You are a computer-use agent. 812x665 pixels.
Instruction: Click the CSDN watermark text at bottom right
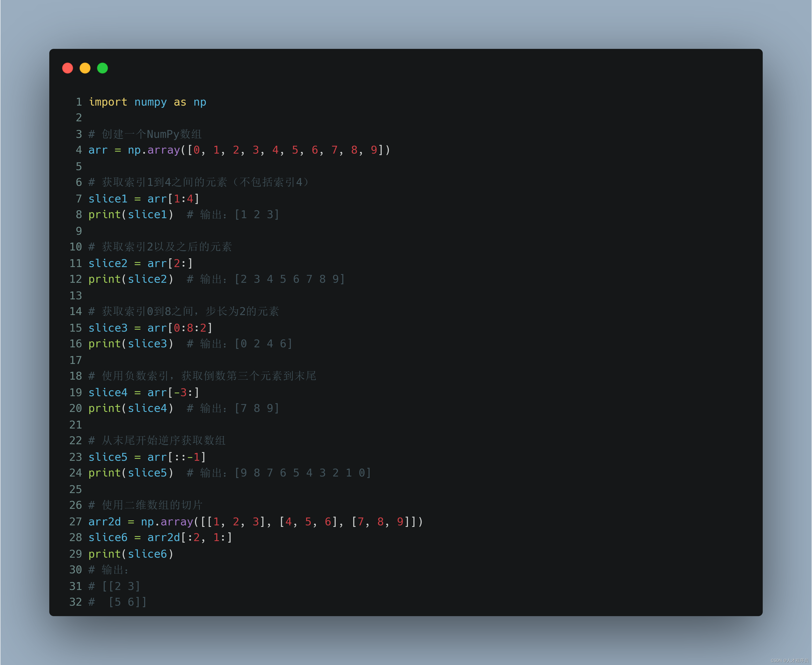[x=789, y=660]
